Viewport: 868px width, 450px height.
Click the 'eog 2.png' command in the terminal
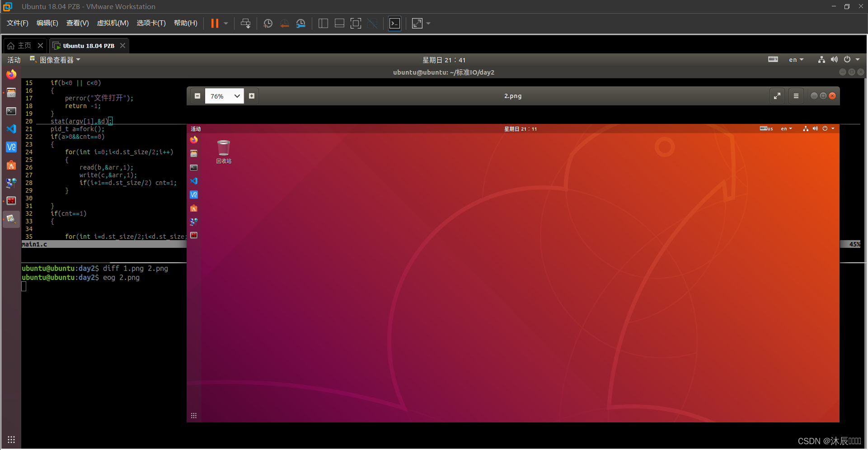pyautogui.click(x=121, y=278)
